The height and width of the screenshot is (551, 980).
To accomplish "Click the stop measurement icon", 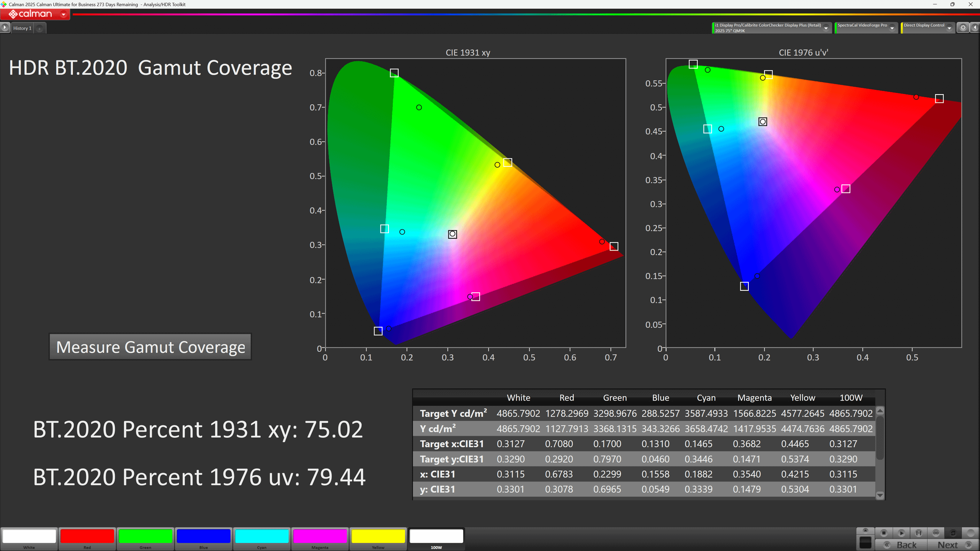I will tap(884, 533).
